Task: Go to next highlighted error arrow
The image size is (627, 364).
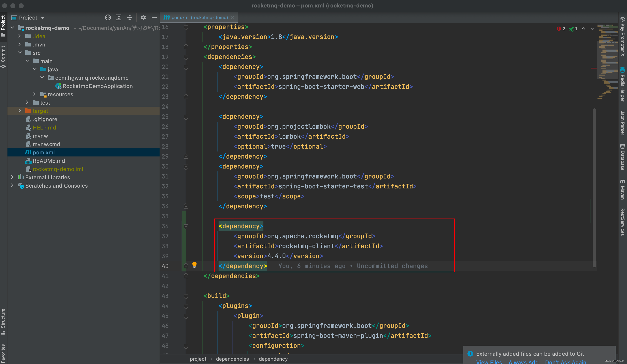Action: pos(592,29)
